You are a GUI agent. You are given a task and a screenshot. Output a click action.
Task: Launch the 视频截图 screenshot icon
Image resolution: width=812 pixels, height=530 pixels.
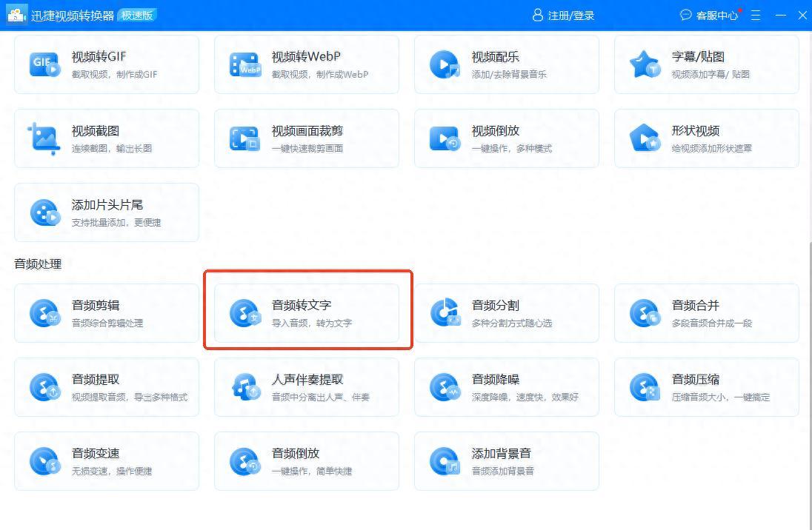44,138
